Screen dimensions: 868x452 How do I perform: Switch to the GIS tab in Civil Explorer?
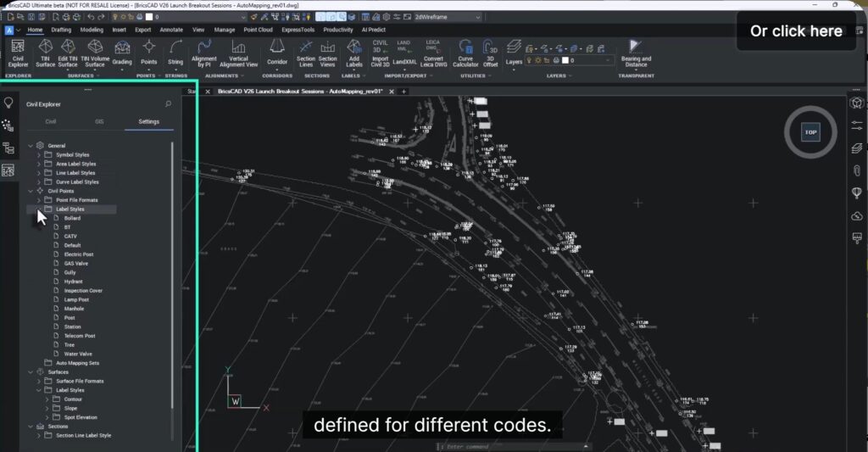point(100,121)
